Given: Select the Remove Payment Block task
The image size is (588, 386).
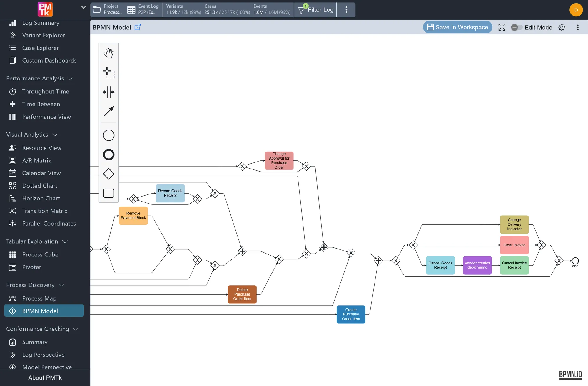Looking at the screenshot, I should pos(133,216).
